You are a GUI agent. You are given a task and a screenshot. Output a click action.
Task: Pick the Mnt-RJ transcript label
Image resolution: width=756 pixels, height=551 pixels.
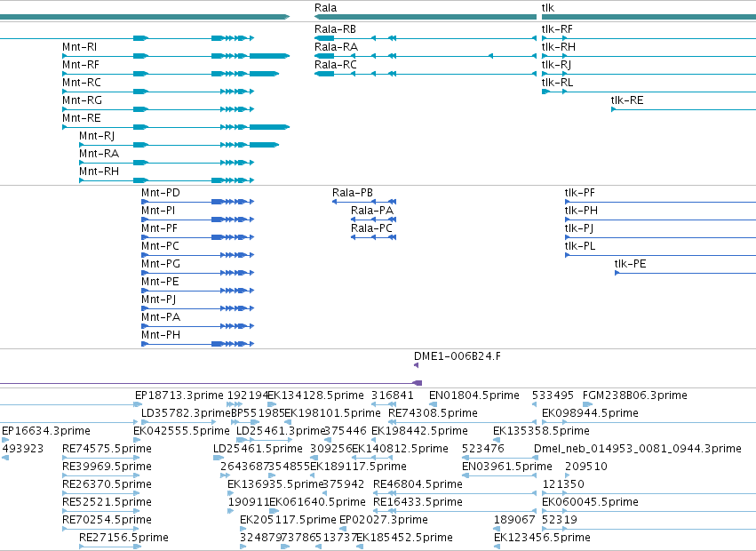coord(97,136)
